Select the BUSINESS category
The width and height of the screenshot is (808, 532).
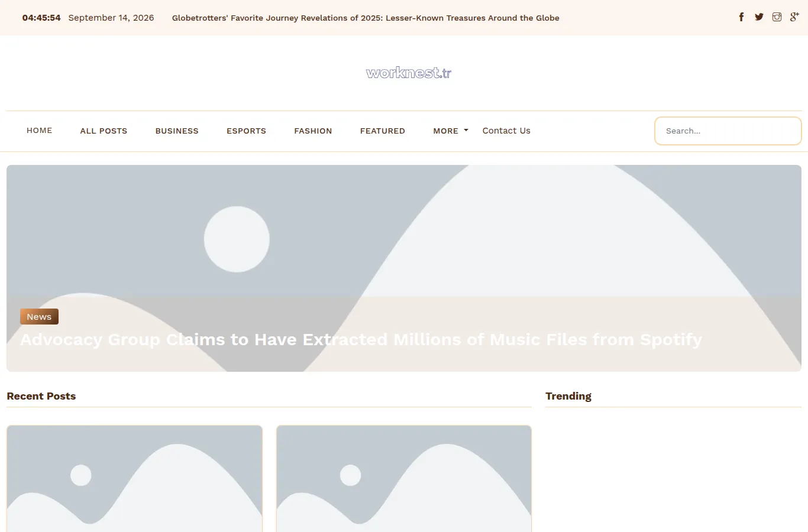click(177, 131)
